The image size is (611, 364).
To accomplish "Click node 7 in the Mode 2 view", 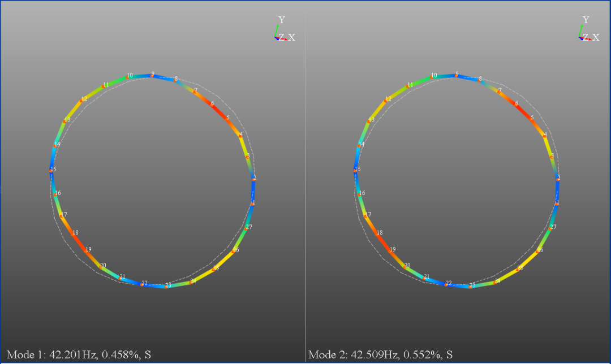I will pyautogui.click(x=499, y=92).
